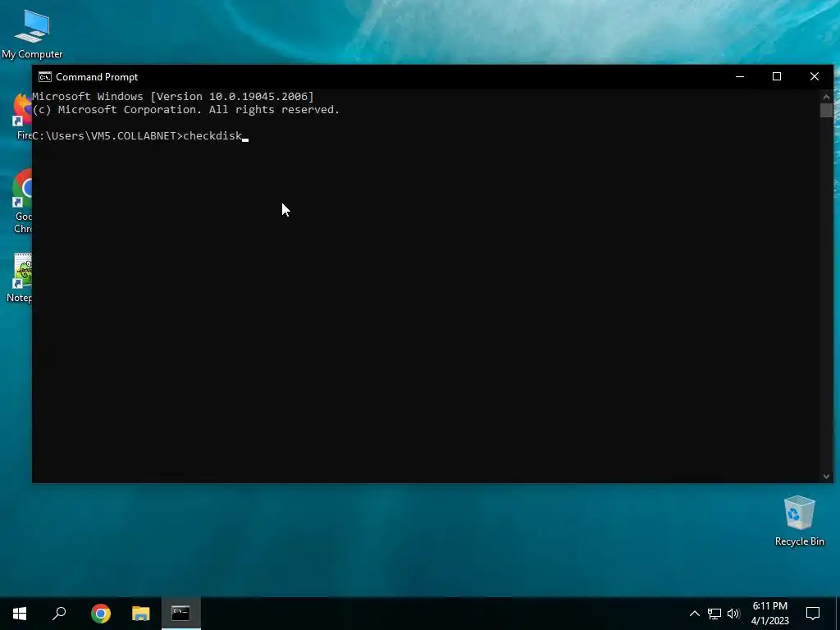
Task: Click the 'Microsoft Windows [Version 10.0.19045.2006]' line
Action: coord(173,97)
